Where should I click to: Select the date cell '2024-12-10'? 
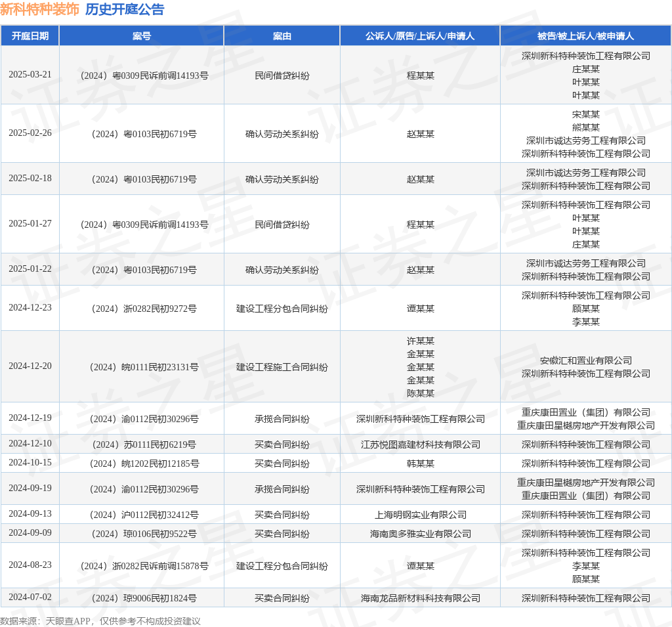click(x=30, y=443)
